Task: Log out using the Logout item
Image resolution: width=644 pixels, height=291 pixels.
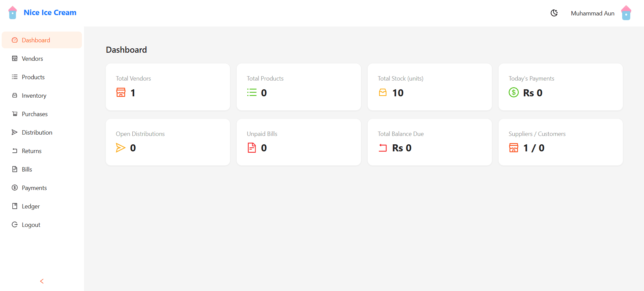Action: click(x=31, y=225)
